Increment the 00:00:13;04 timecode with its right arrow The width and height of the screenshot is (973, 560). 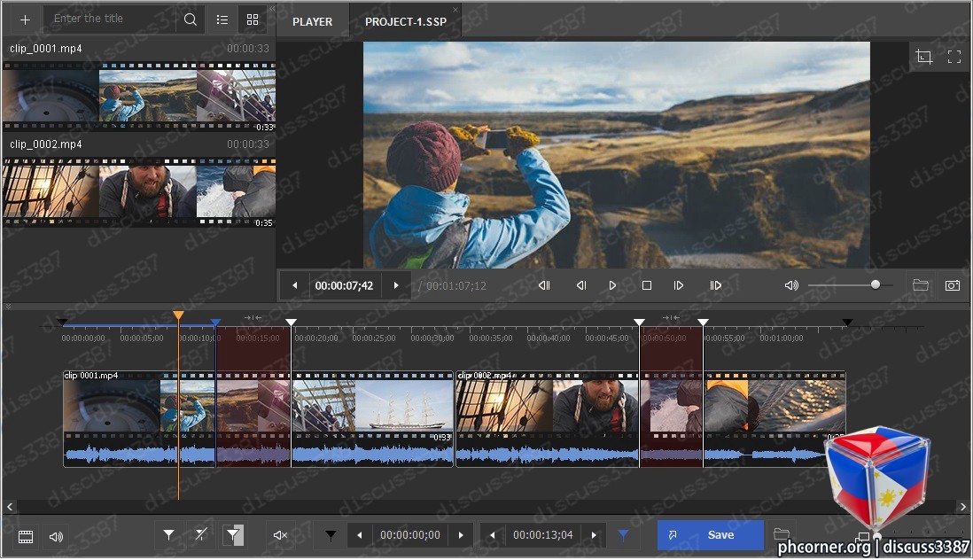(594, 535)
